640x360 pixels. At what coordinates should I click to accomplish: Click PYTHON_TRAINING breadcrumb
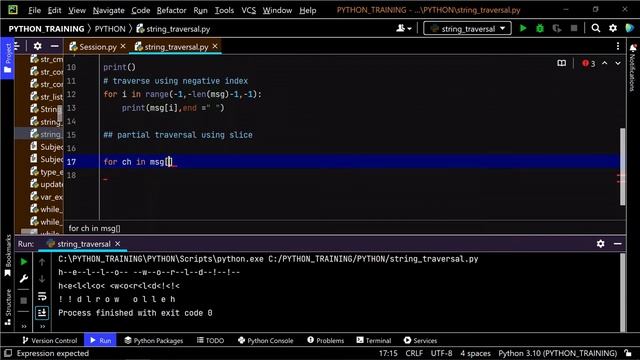pyautogui.click(x=46, y=29)
